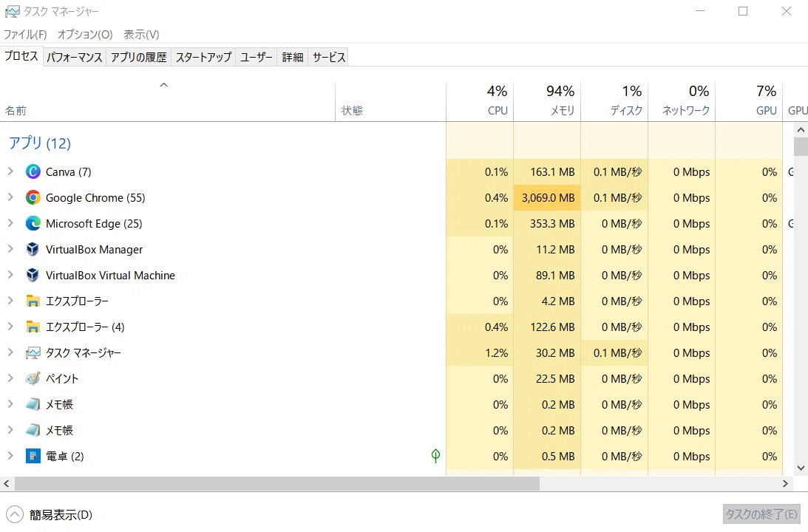808x532 pixels.
Task: Click the Google Chrome icon
Action: point(33,197)
